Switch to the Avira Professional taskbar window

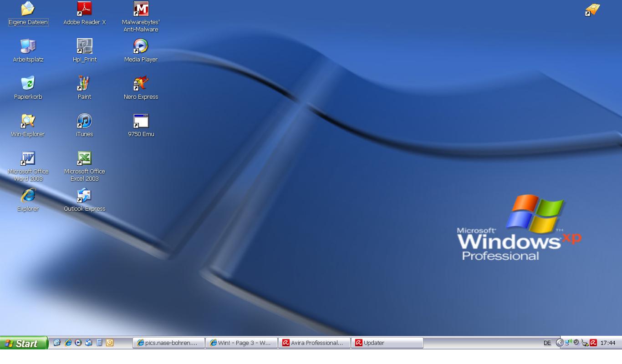[x=314, y=343]
